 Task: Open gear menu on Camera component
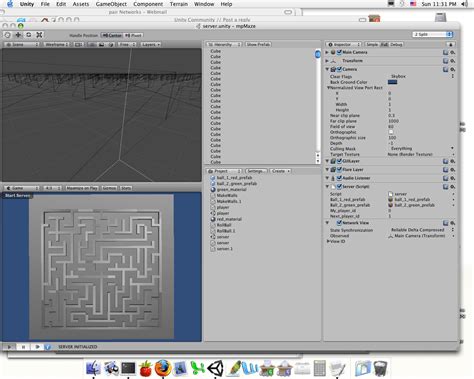click(453, 69)
